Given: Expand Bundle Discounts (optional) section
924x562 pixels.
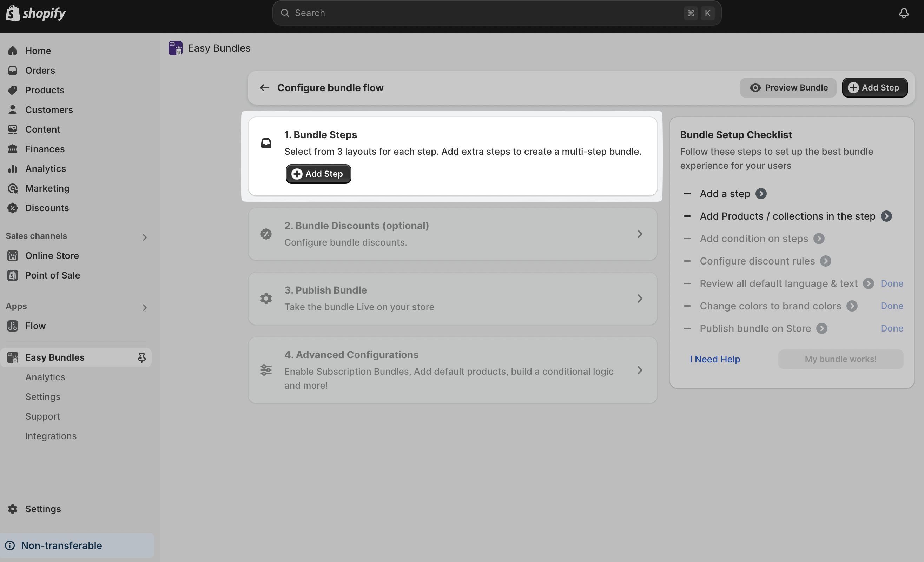Looking at the screenshot, I should 639,234.
